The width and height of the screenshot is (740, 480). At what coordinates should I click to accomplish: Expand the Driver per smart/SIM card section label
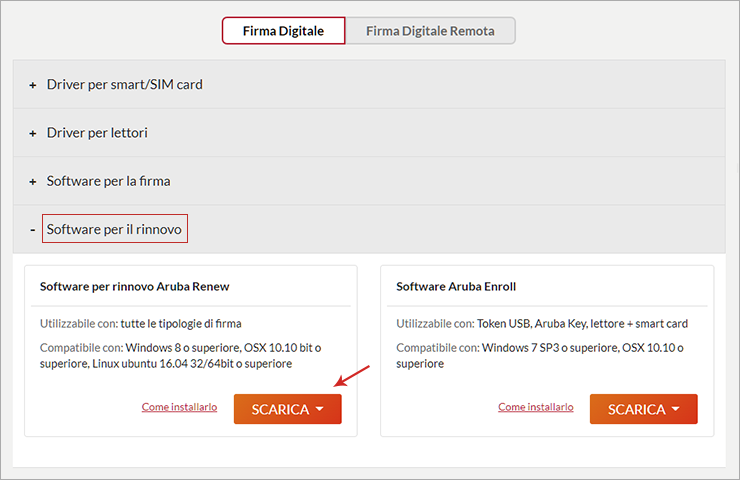click(124, 84)
